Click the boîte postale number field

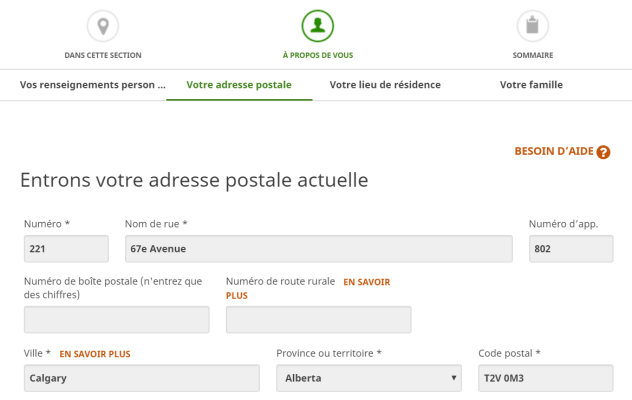click(116, 320)
